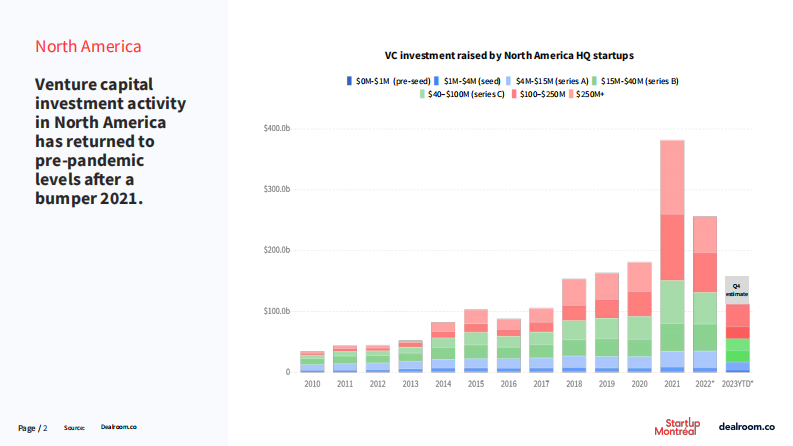793x446 pixels.
Task: Click the 2023YTD x-axis label
Action: (738, 384)
